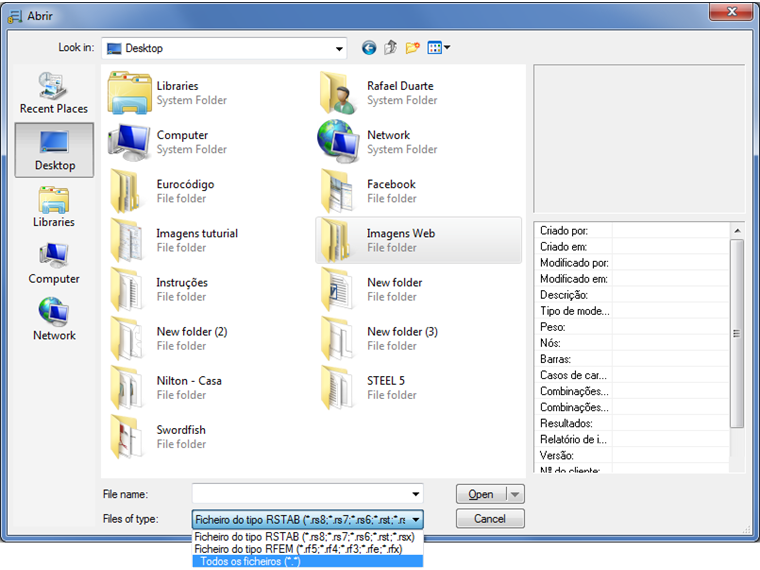Click the Versão property row
The width and height of the screenshot is (760, 570).
[633, 455]
